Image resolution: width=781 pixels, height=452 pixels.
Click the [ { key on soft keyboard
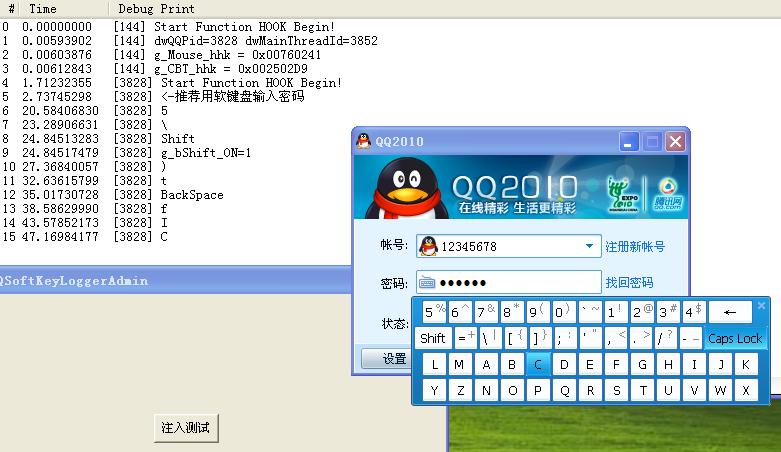point(515,338)
